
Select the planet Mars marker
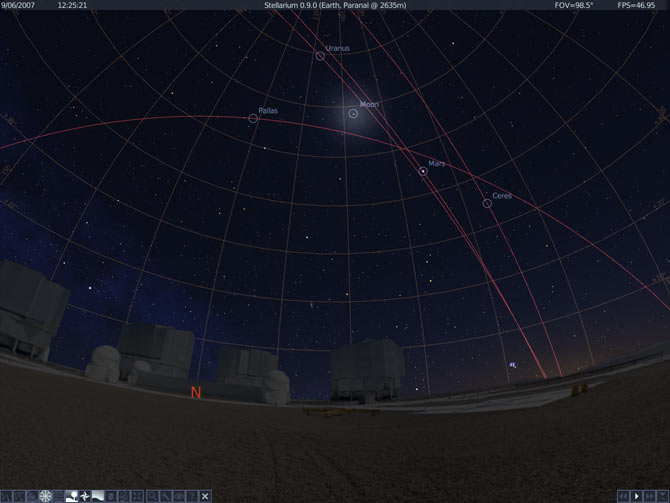(x=423, y=172)
